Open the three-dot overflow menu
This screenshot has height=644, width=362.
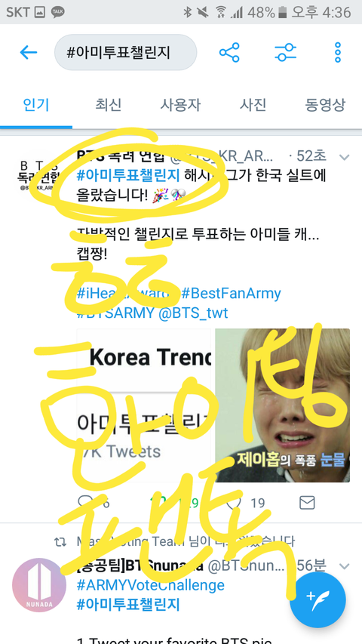[x=338, y=53]
